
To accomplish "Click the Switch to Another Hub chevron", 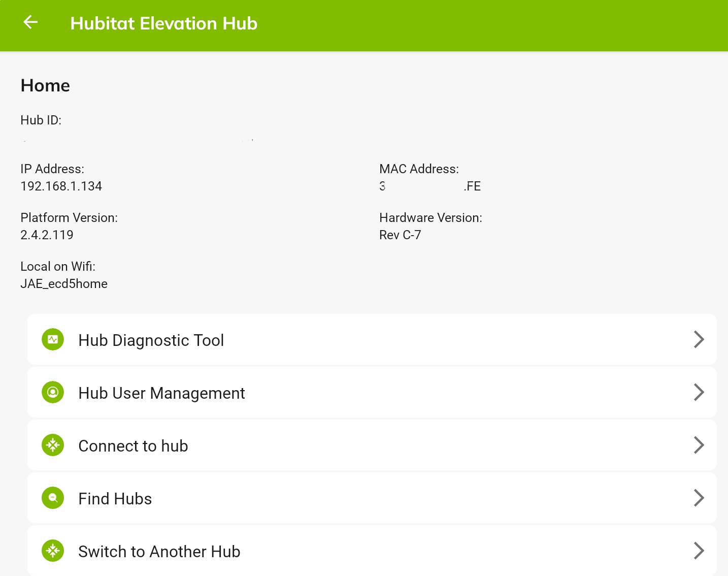I will [699, 551].
